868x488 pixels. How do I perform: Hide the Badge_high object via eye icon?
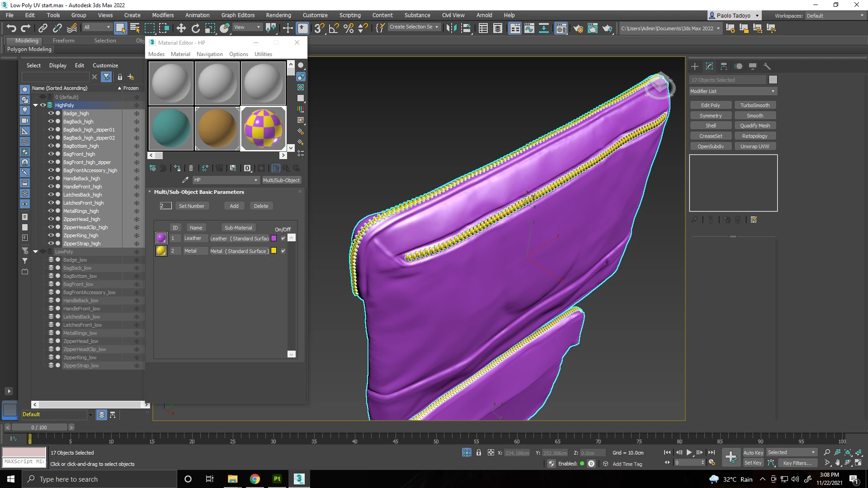tap(51, 113)
